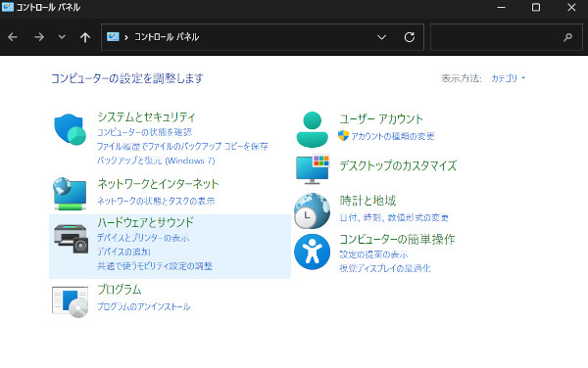588x368 pixels.
Task: Click the Control Panel icon in the address bar
Action: click(x=113, y=36)
